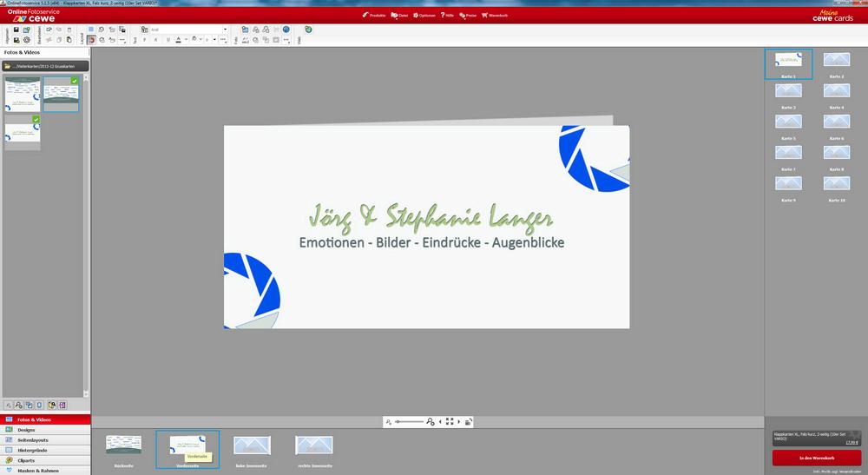Click the underline text formatting icon
The width and height of the screenshot is (868, 475).
click(168, 40)
